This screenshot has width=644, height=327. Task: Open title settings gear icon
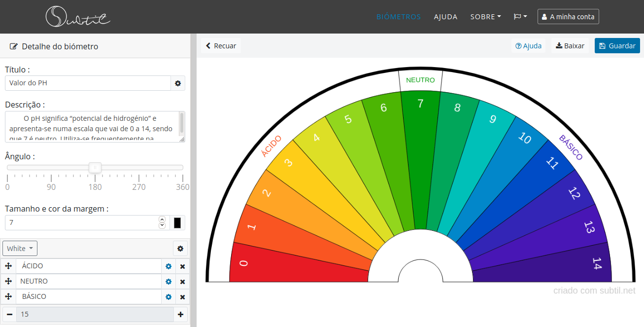point(178,83)
